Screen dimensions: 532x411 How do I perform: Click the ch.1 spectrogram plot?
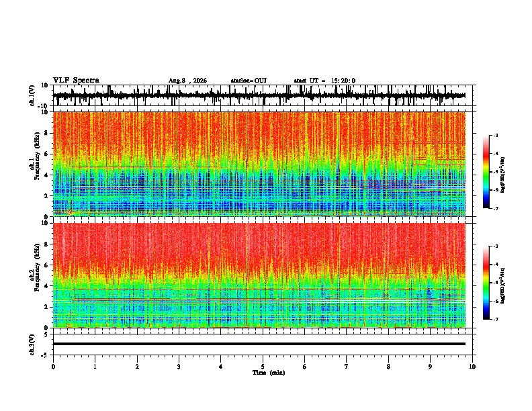click(x=259, y=164)
